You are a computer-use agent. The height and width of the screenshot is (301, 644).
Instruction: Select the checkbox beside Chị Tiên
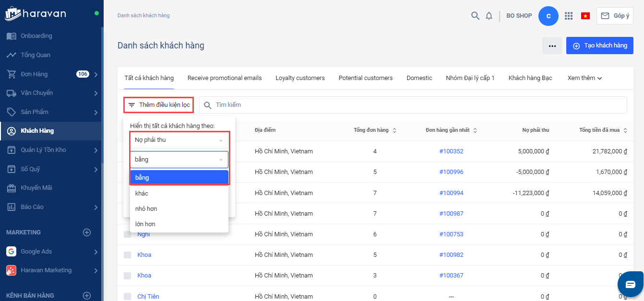coord(127,297)
